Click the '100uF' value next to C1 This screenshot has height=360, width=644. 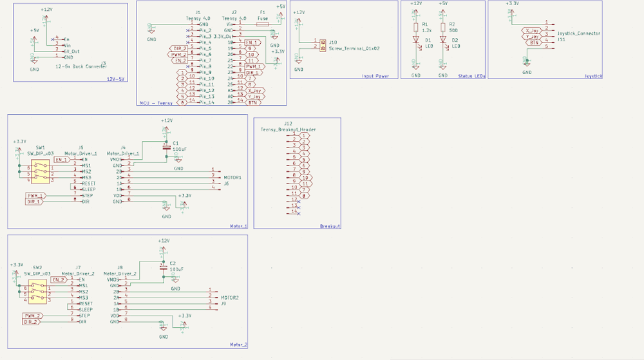coord(180,149)
